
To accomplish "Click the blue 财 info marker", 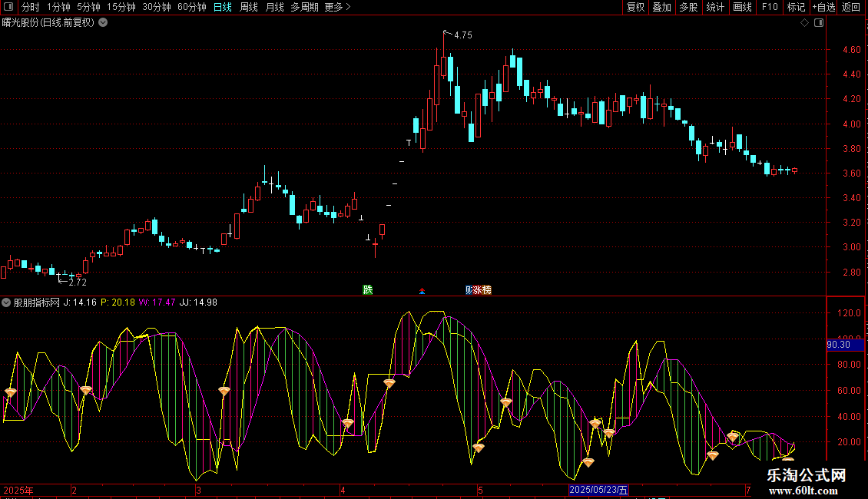I will 469,290.
